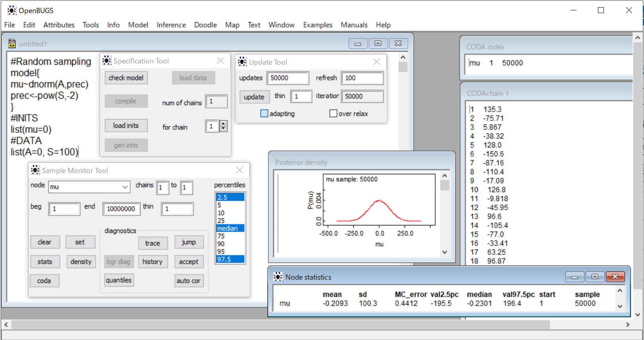Click the OpenBUGS app icon in title bar

12,10
